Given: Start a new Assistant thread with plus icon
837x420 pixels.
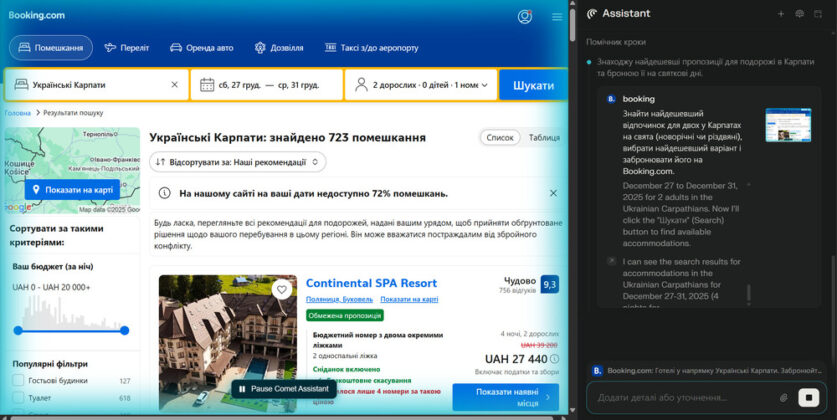Looking at the screenshot, I should point(780,14).
